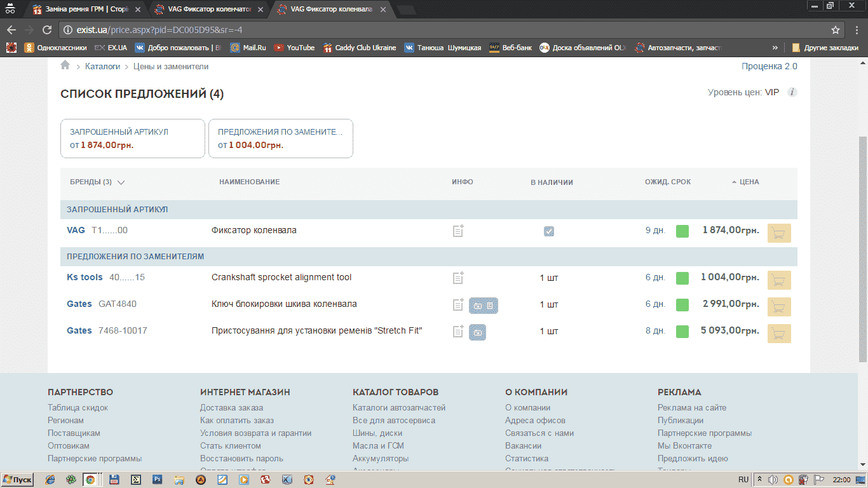Open volume control in system tray
This screenshot has width=868, height=488.
[x=773, y=480]
